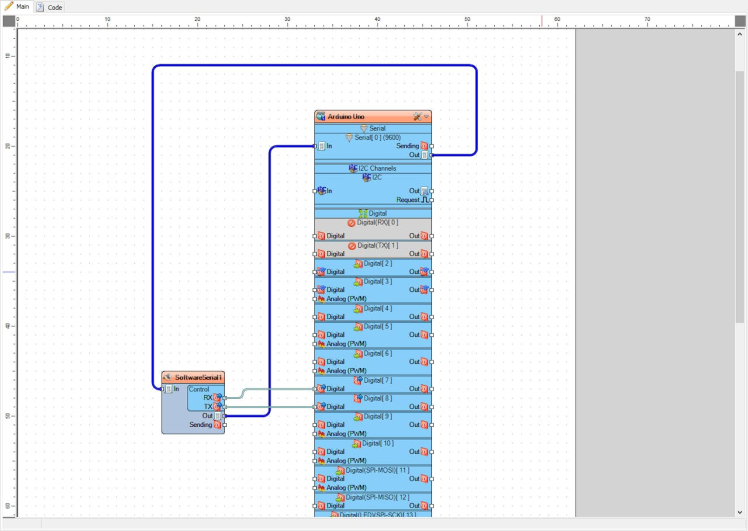Click the Serial[0] Sending pin icon
Viewport: 748px width, 531px height.
pos(424,146)
